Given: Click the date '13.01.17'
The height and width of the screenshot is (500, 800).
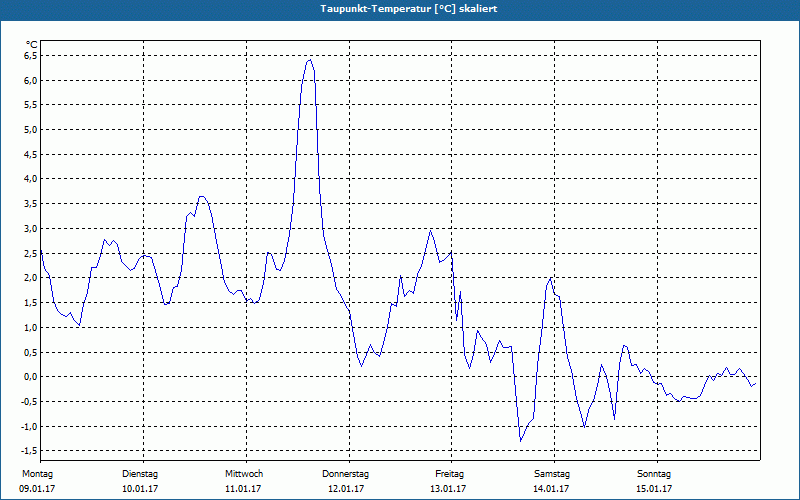Looking at the screenshot, I should pyautogui.click(x=448, y=489).
